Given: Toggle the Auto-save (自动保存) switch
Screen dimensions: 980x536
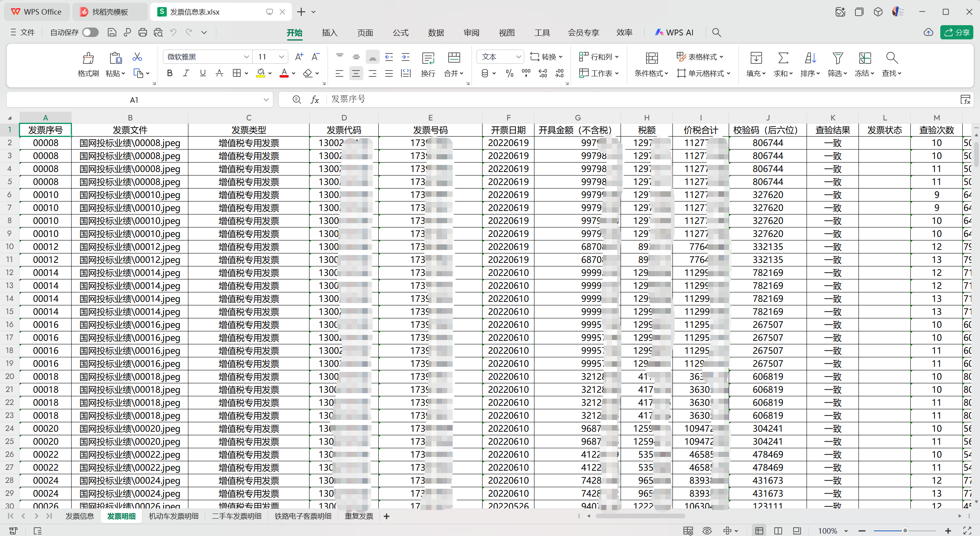Looking at the screenshot, I should coord(90,33).
